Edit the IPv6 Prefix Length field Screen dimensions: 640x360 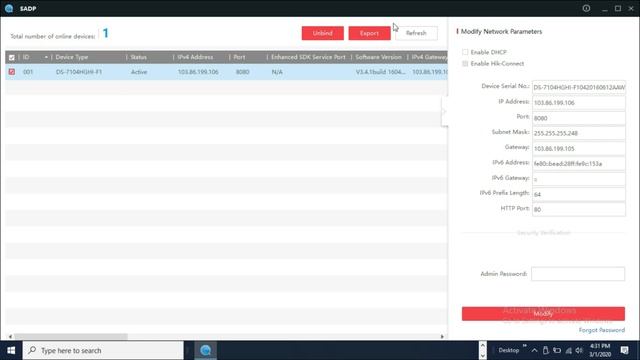(578, 194)
